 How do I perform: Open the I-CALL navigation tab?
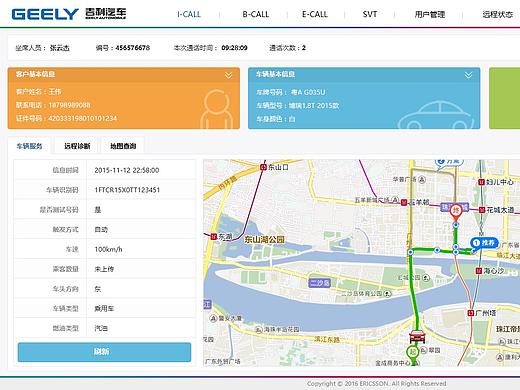(x=189, y=14)
